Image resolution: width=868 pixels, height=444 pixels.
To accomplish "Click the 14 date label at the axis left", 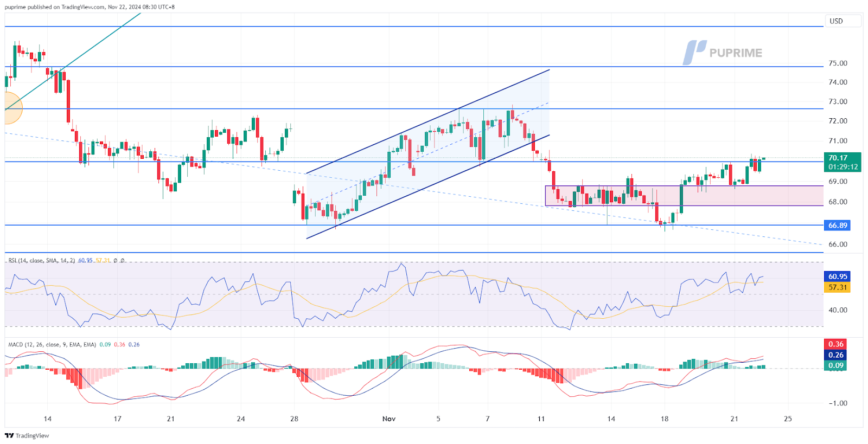I will (x=48, y=419).
